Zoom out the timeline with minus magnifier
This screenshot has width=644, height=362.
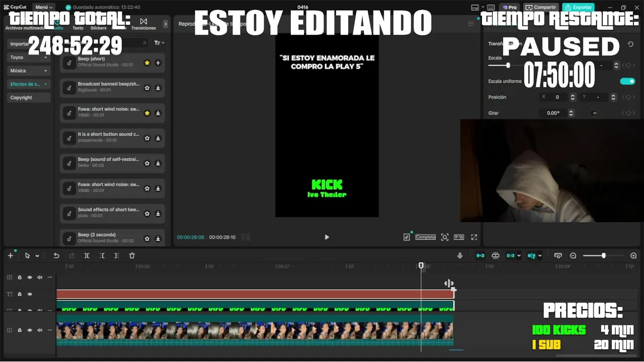click(573, 255)
